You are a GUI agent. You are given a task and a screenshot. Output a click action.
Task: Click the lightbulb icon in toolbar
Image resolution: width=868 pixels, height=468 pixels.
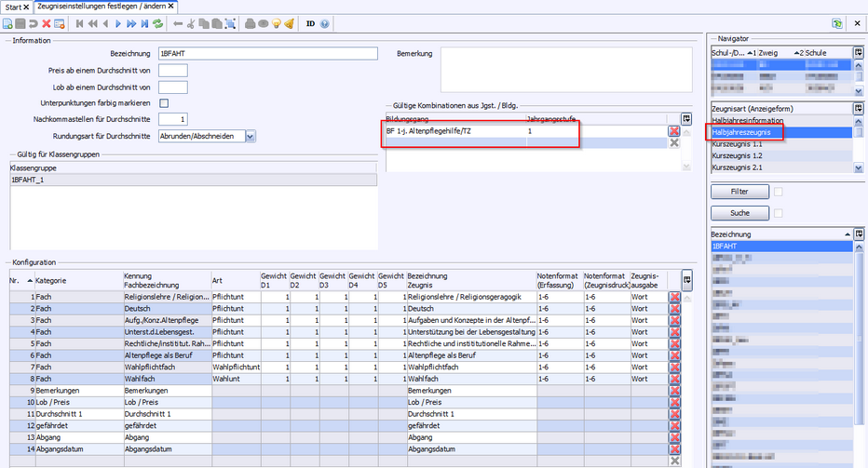click(x=277, y=23)
